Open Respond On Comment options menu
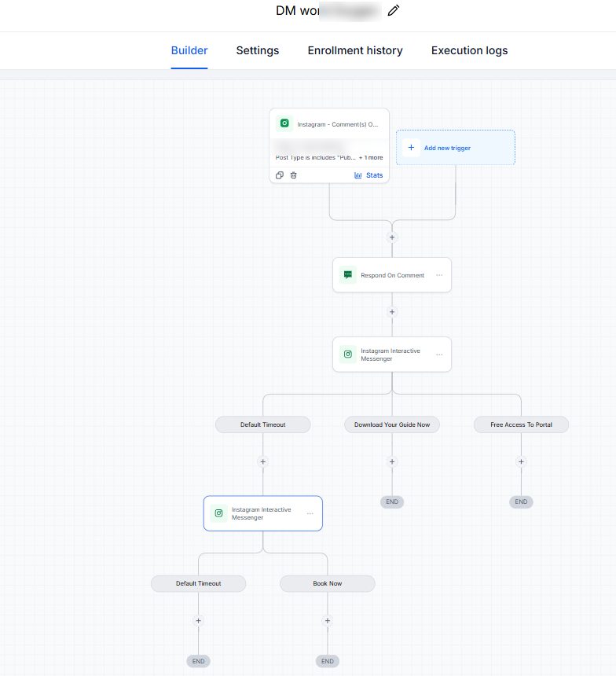 coord(439,275)
